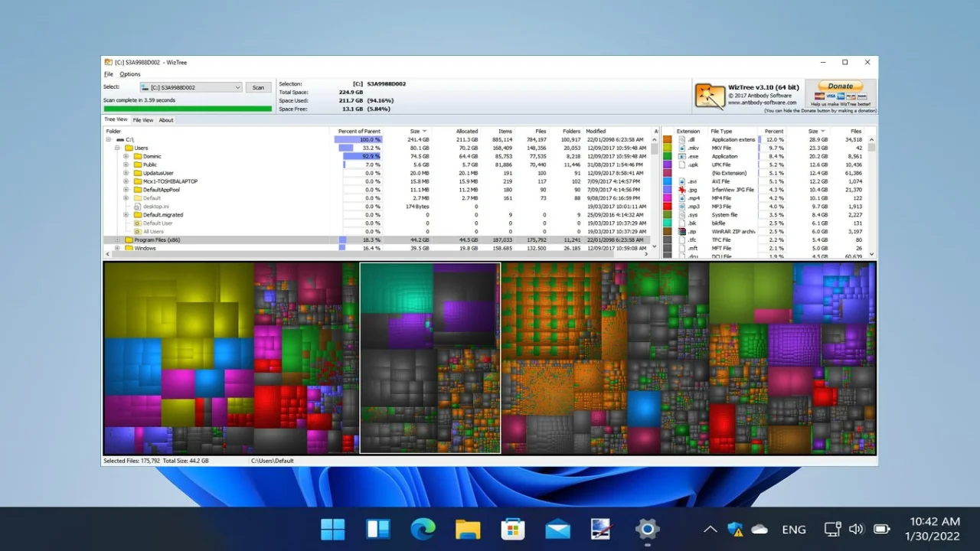Click the .avi file type icon
This screenshot has height=551, width=980.
point(681,181)
